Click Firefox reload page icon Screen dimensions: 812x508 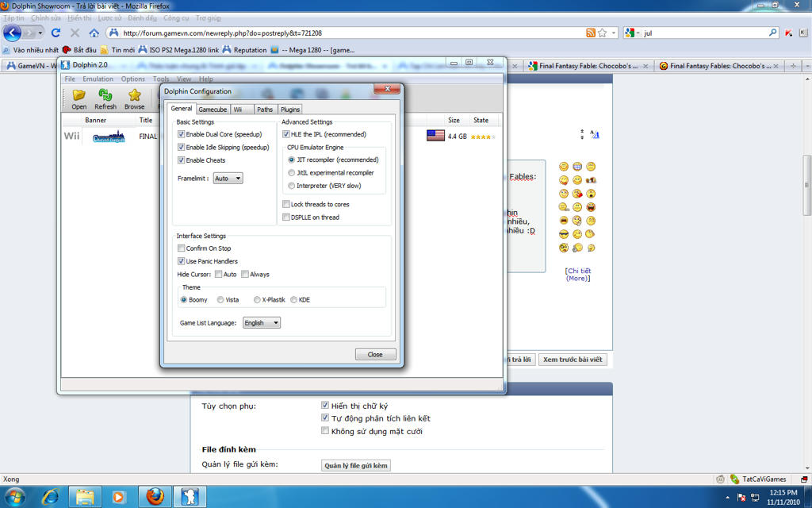pyautogui.click(x=56, y=33)
